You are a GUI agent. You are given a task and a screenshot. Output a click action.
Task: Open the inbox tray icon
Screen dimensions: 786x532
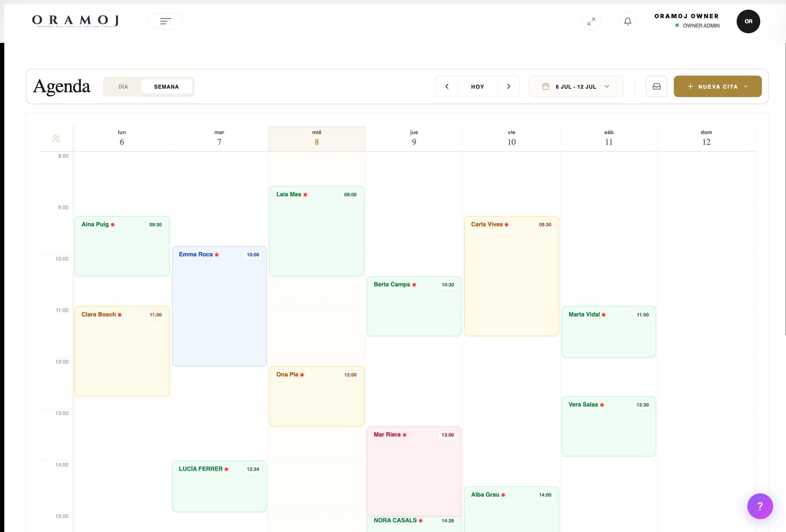[656, 87]
